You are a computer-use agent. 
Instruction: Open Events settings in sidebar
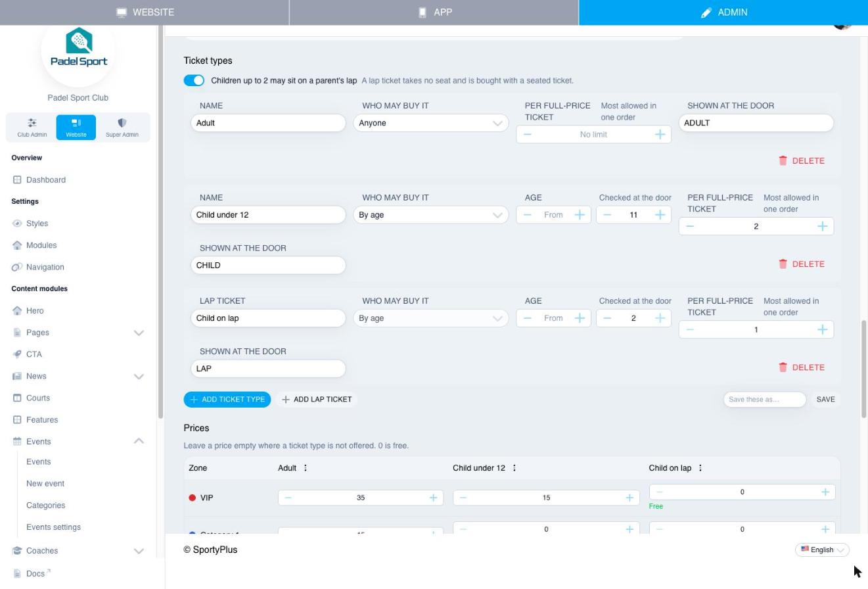tap(53, 527)
